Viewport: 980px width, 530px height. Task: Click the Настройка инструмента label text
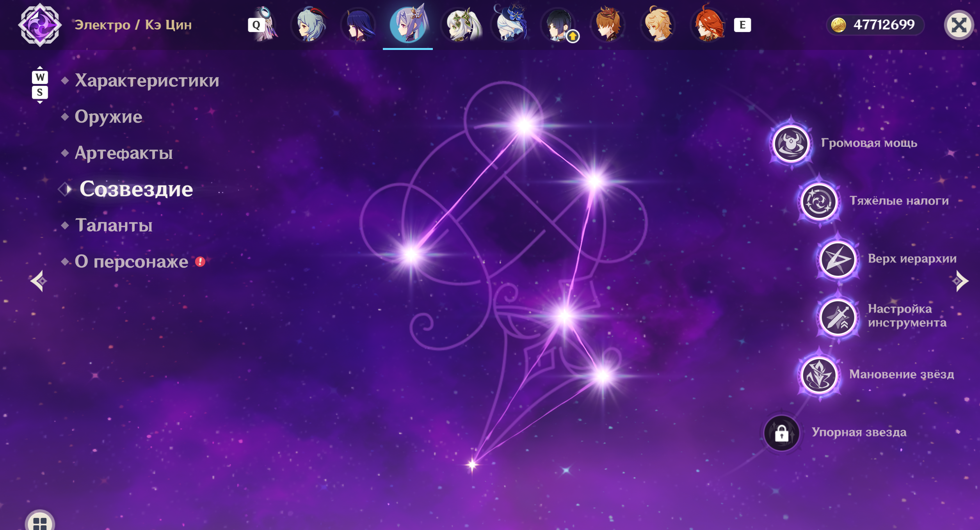coord(907,316)
